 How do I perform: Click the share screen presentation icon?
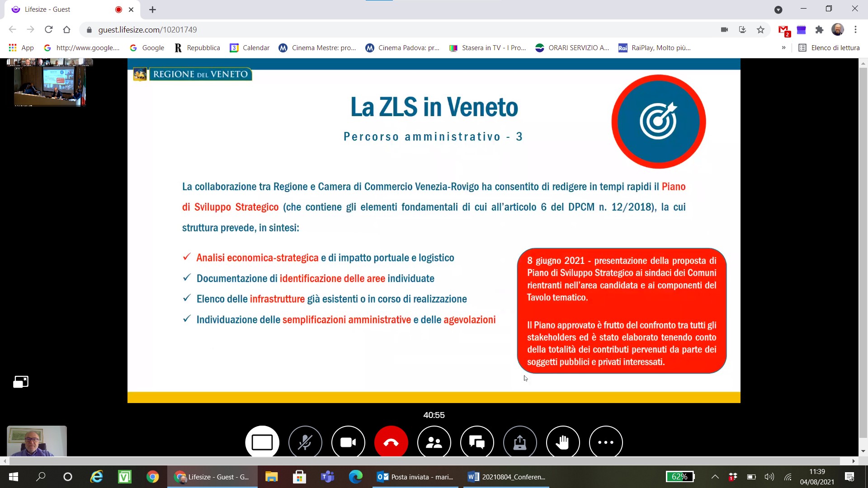(x=520, y=442)
